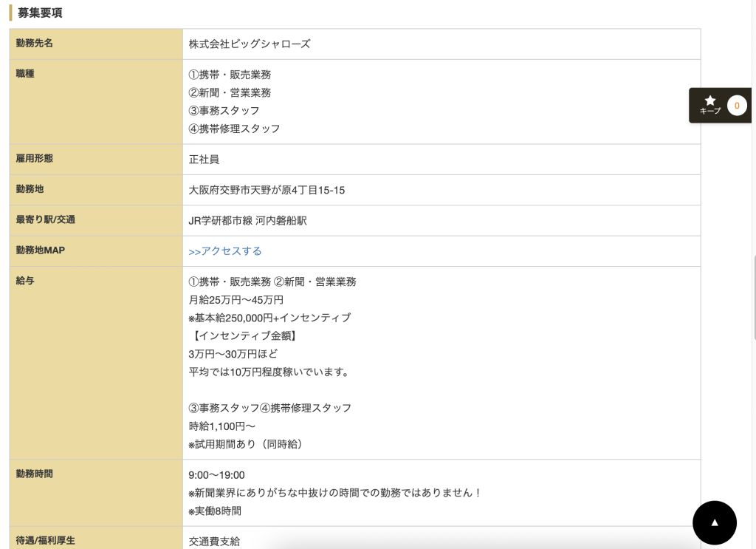Open the >>アクセスする map link

pyautogui.click(x=225, y=251)
